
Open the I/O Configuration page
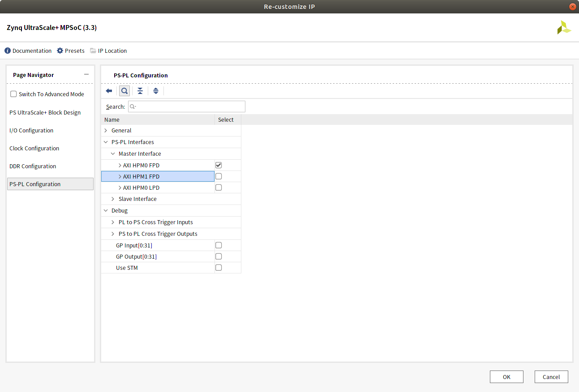(31, 130)
